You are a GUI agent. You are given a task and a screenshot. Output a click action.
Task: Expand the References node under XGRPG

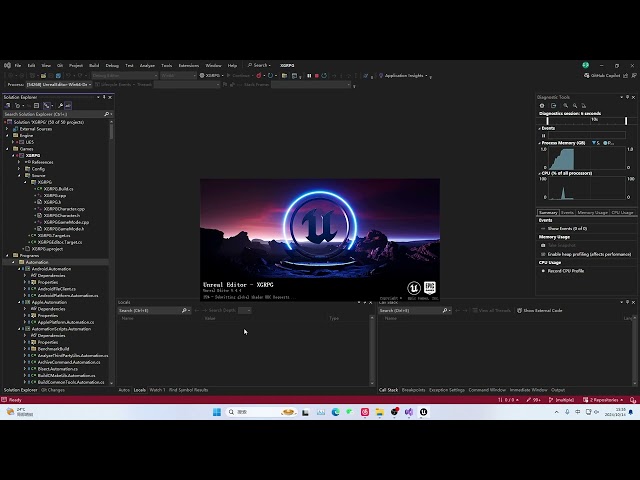coord(19,162)
